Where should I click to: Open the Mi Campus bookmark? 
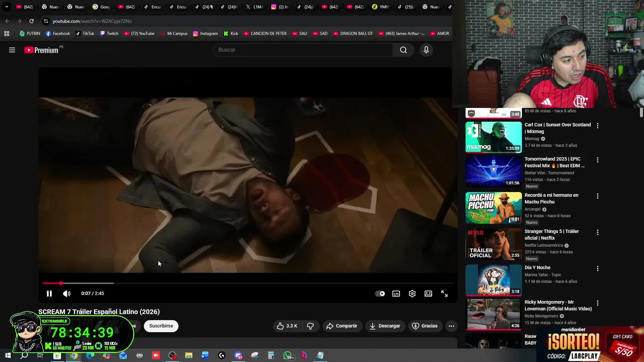[x=174, y=34]
